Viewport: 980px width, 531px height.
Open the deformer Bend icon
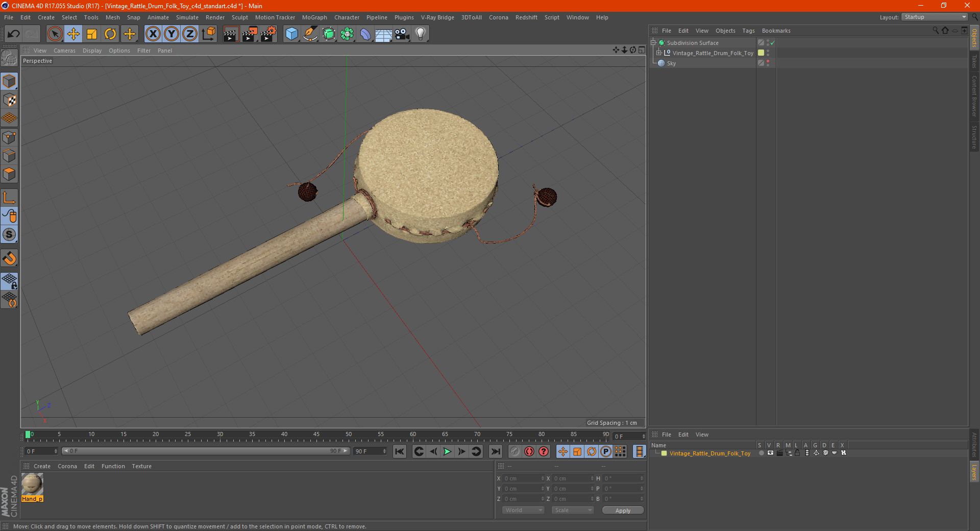point(365,34)
